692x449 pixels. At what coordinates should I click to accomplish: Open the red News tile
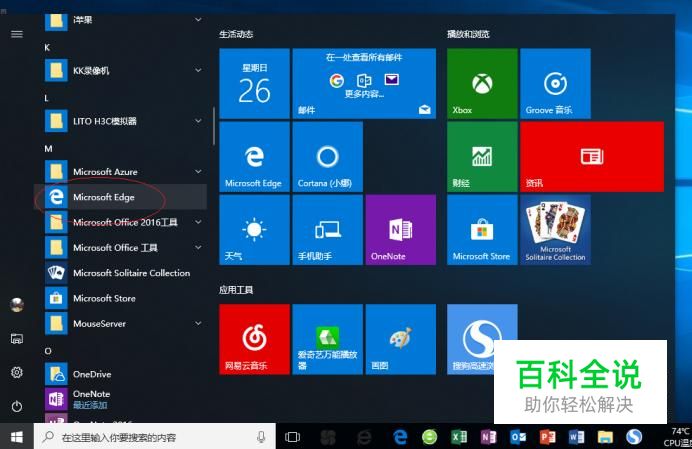[x=592, y=157]
